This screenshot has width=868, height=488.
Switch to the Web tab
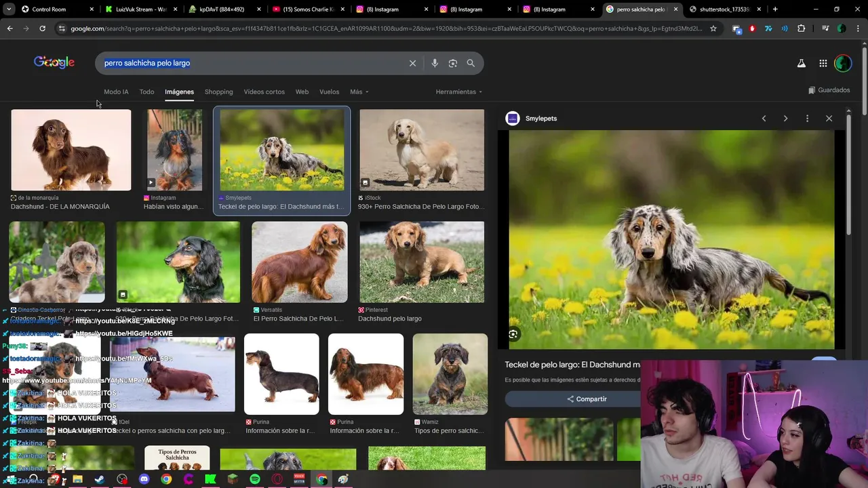(x=302, y=91)
